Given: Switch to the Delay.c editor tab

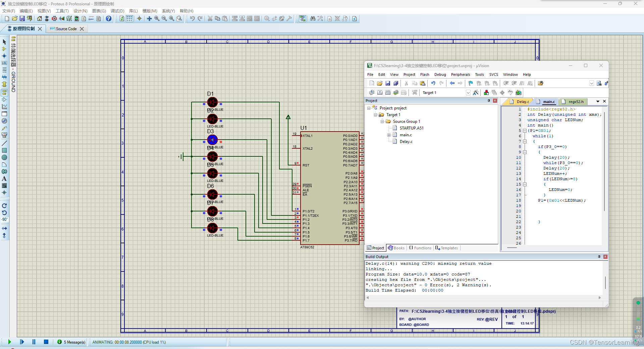Looking at the screenshot, I should tap(522, 102).
